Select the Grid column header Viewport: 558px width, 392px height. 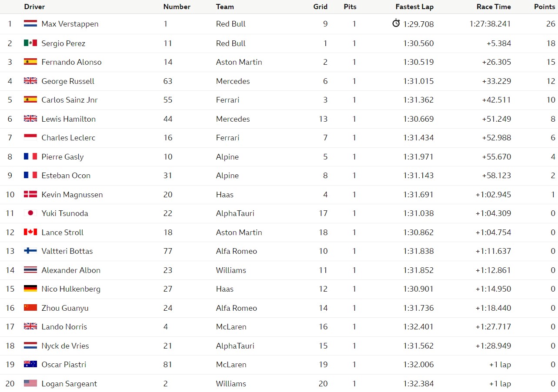coord(321,7)
